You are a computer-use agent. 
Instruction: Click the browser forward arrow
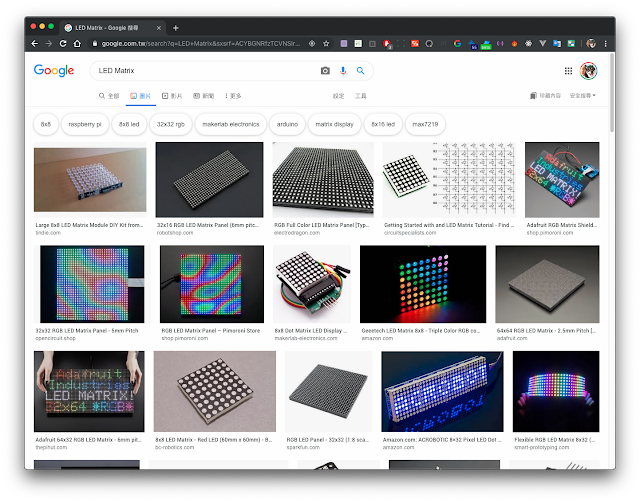pos(49,44)
